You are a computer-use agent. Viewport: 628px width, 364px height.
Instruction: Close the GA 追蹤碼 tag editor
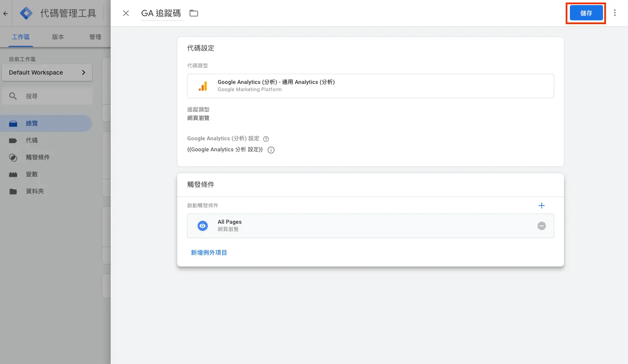click(126, 13)
